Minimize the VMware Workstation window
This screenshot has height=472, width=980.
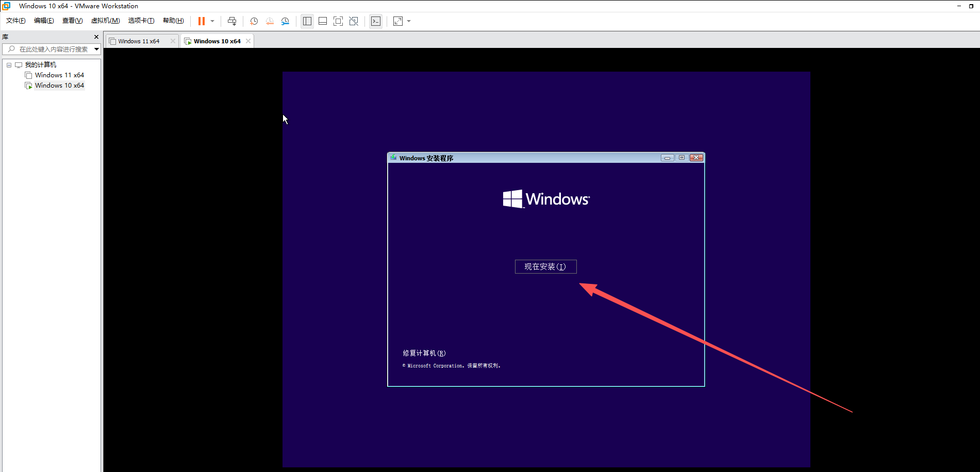(x=959, y=6)
